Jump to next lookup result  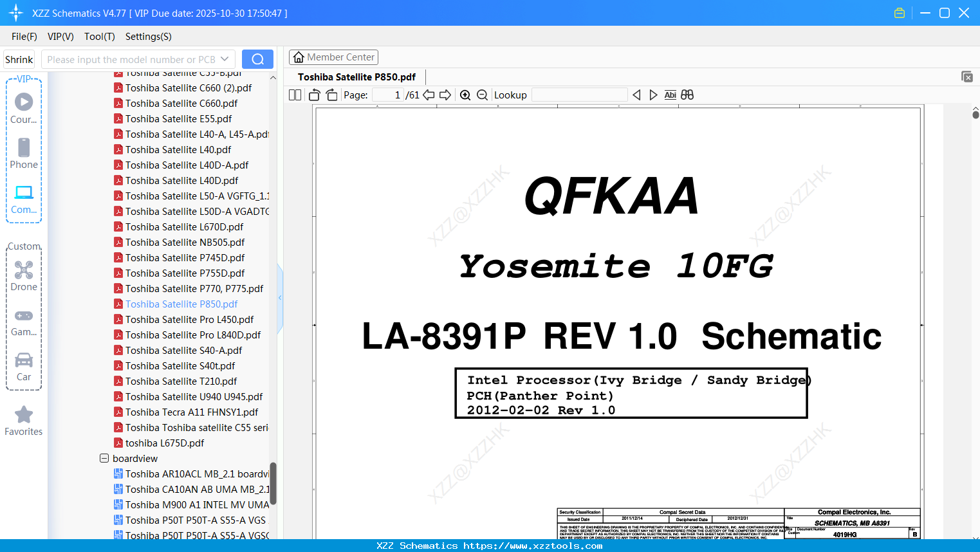tap(653, 95)
